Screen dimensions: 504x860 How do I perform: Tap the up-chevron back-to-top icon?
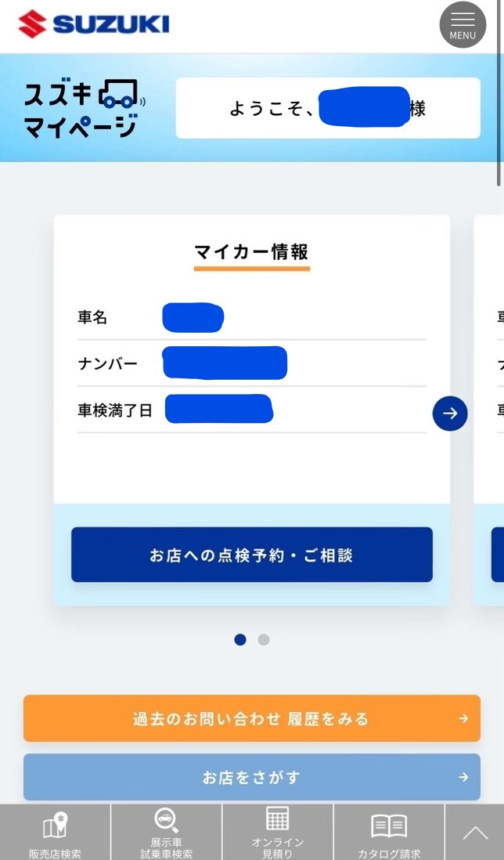(475, 833)
